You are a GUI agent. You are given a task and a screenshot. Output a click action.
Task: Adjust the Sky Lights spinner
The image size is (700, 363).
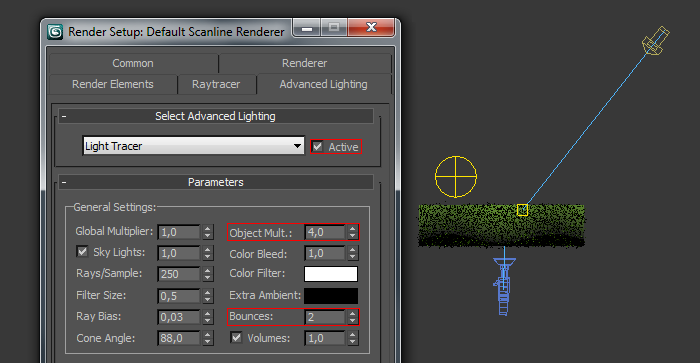(208, 253)
